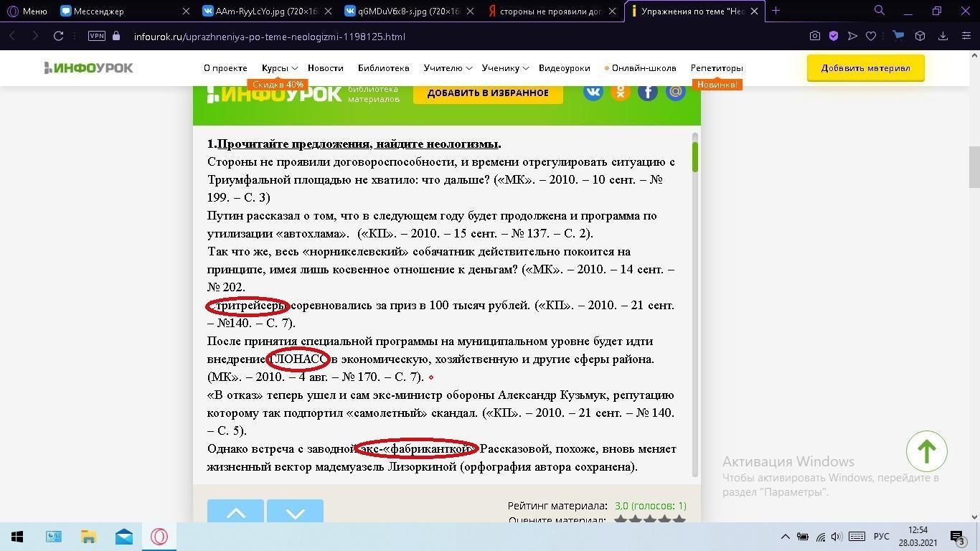Open the tab search magnifier

879,11
